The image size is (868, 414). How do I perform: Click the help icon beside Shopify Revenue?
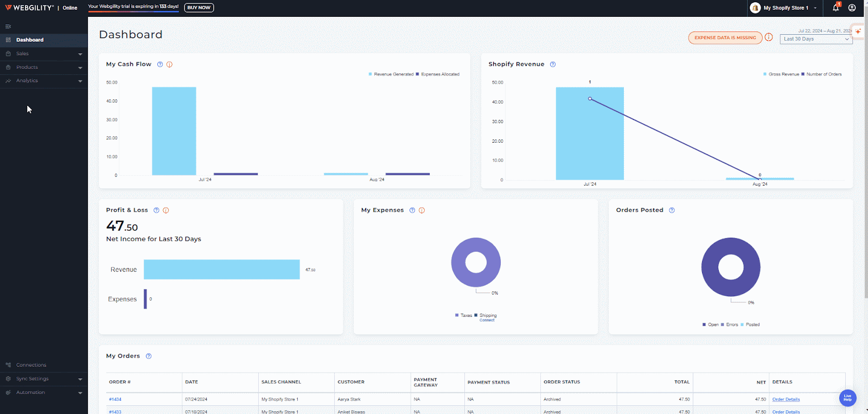[553, 65]
